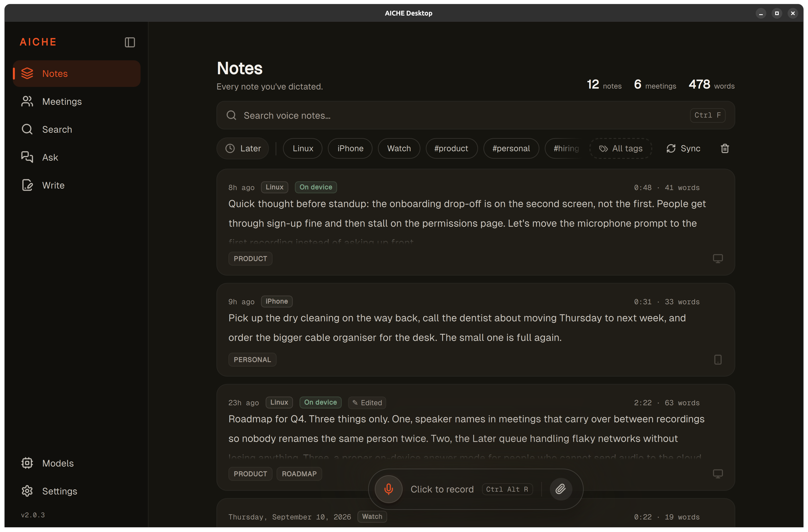
Task: Click the Thursday, September 10, 2026 date
Action: point(290,517)
